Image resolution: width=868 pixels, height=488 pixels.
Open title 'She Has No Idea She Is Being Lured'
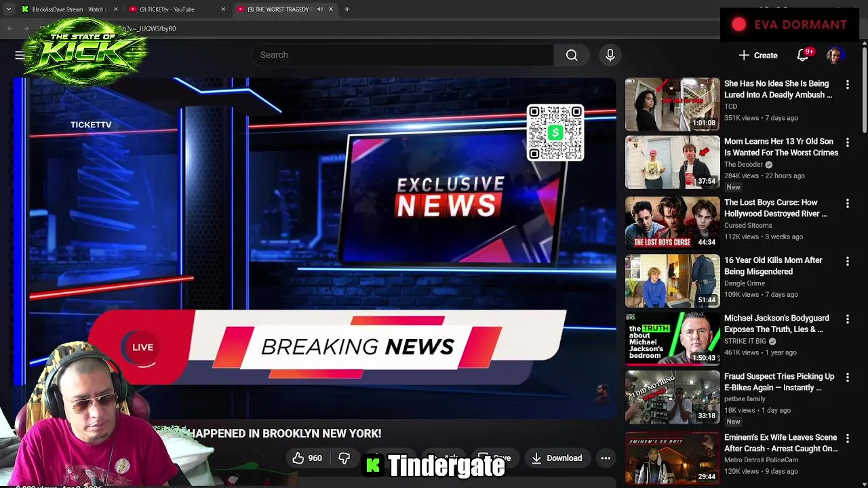click(x=778, y=89)
